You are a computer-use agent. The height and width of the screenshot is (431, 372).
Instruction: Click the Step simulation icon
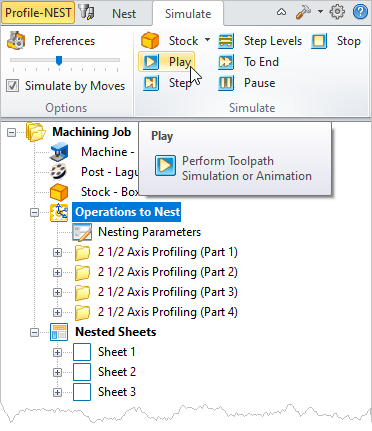(x=151, y=83)
